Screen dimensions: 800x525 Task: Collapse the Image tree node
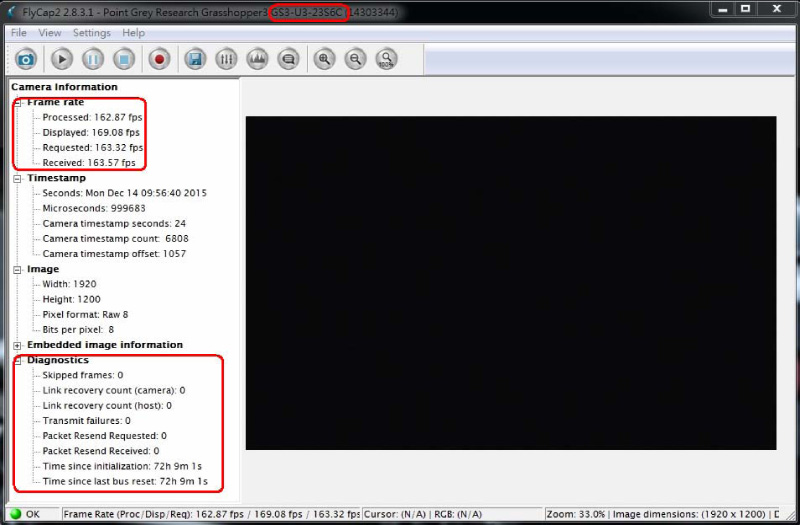point(18,269)
